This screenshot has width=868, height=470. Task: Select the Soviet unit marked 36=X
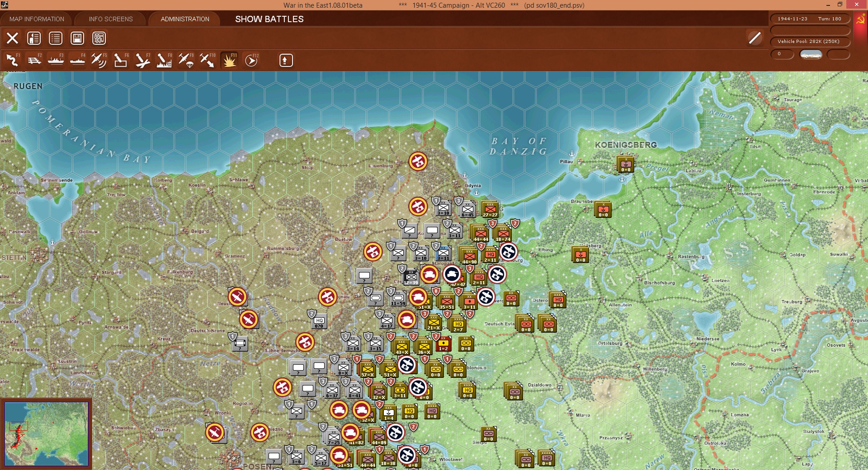(x=424, y=347)
